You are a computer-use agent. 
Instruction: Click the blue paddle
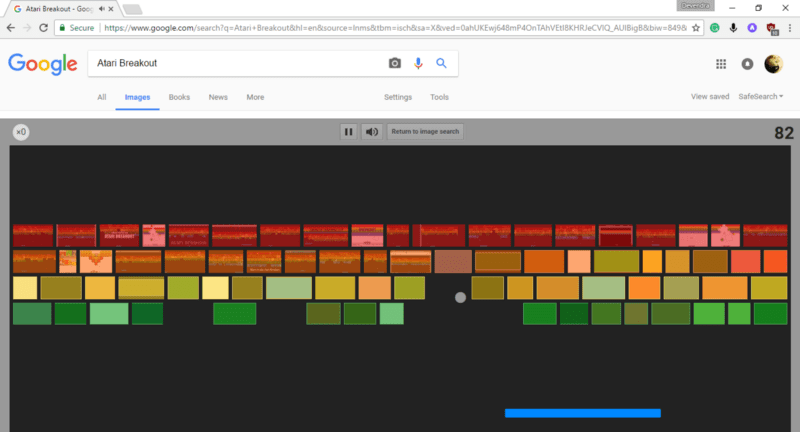(x=583, y=413)
